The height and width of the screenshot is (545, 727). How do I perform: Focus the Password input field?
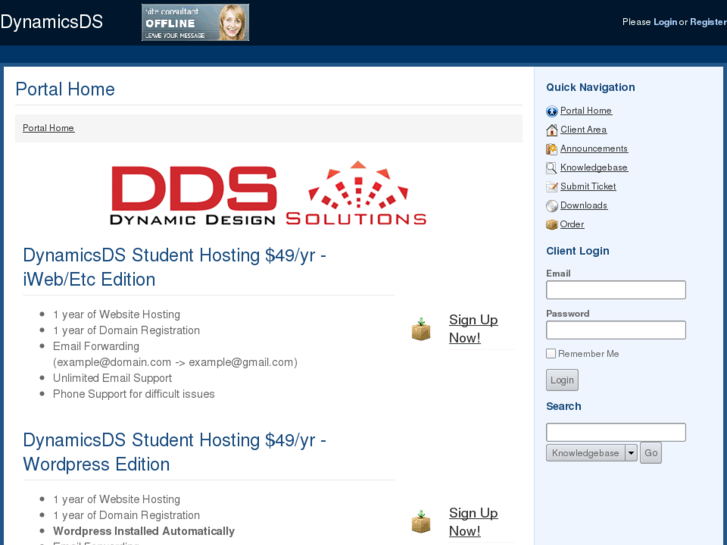click(x=616, y=330)
